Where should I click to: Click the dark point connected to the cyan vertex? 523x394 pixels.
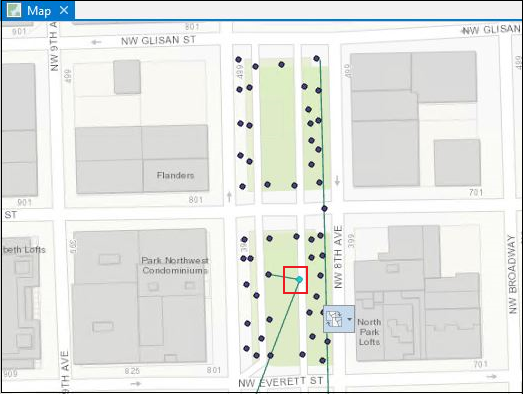coord(269,274)
